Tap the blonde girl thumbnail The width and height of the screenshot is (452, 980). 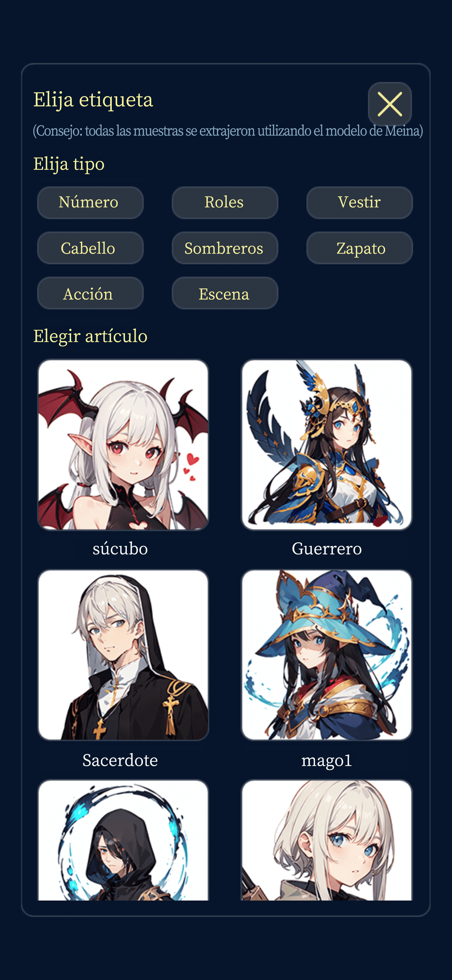point(327,840)
